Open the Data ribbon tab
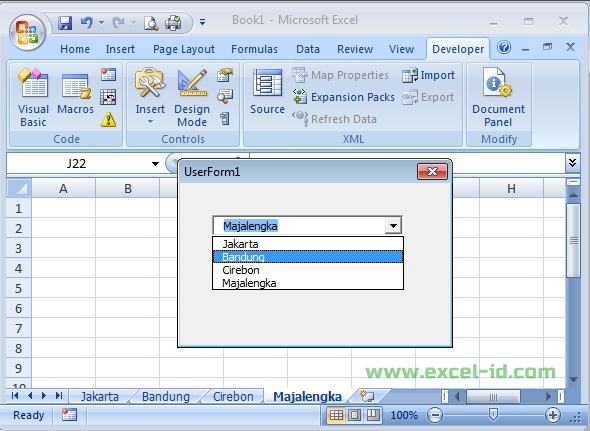 308,49
